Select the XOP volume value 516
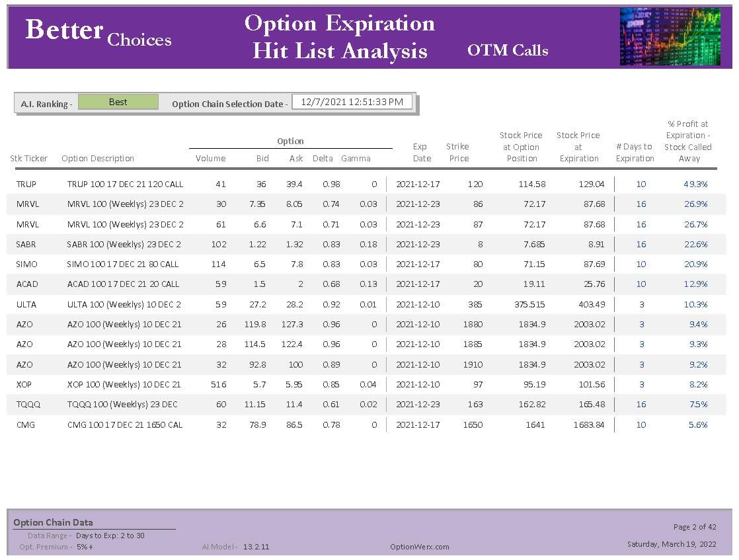Screen dimensions: 739x560 click(x=217, y=385)
